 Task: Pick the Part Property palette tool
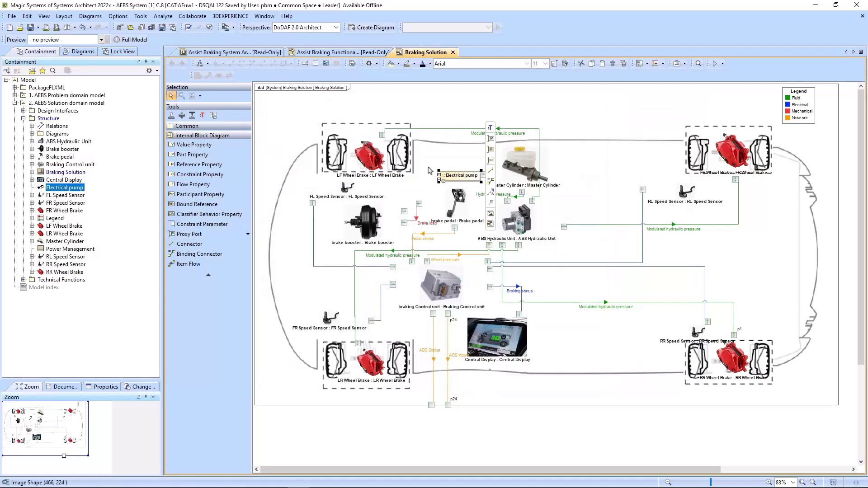[x=192, y=155]
